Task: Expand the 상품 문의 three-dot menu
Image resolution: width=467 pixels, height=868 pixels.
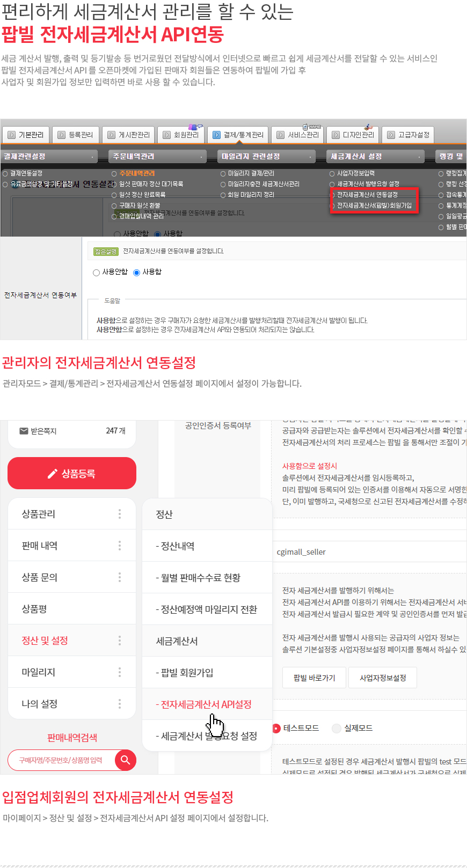Action: [x=120, y=577]
